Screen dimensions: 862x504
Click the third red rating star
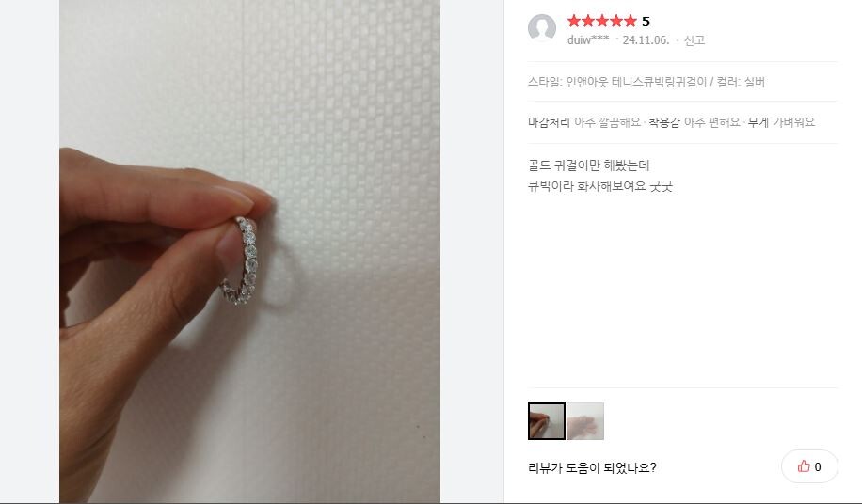point(602,22)
